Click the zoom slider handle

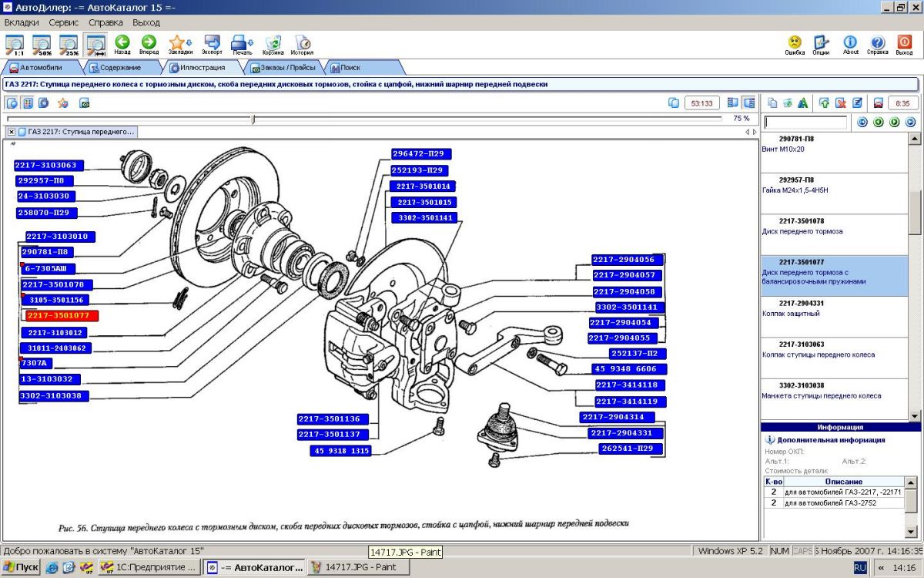click(253, 119)
